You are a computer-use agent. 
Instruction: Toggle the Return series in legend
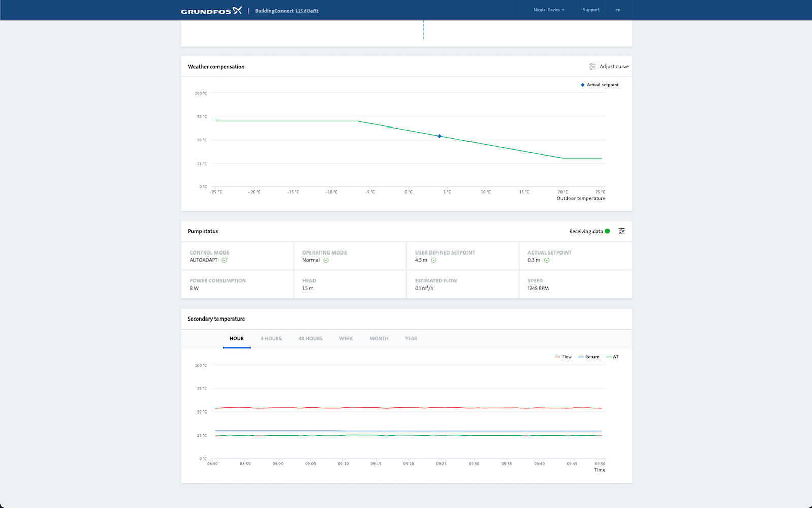589,357
